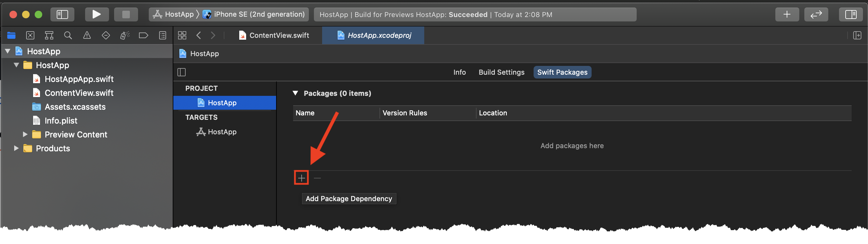The height and width of the screenshot is (244, 868).
Task: Collapse the Packages (0 items) section
Action: (296, 93)
